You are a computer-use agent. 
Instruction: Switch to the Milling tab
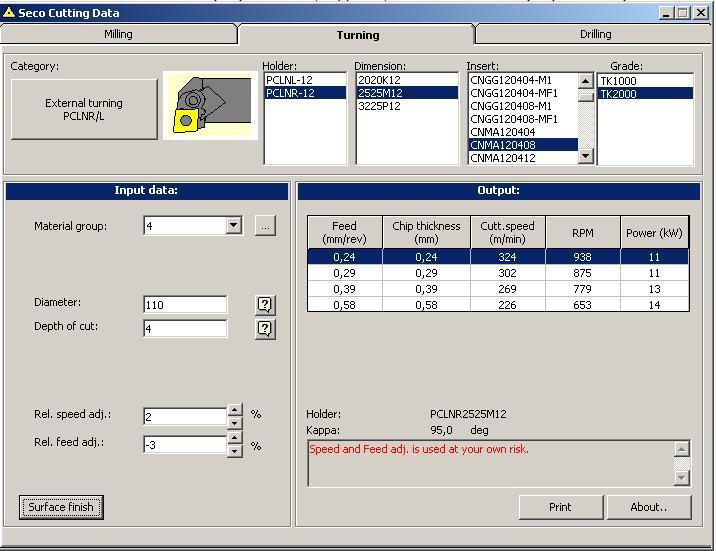[118, 34]
